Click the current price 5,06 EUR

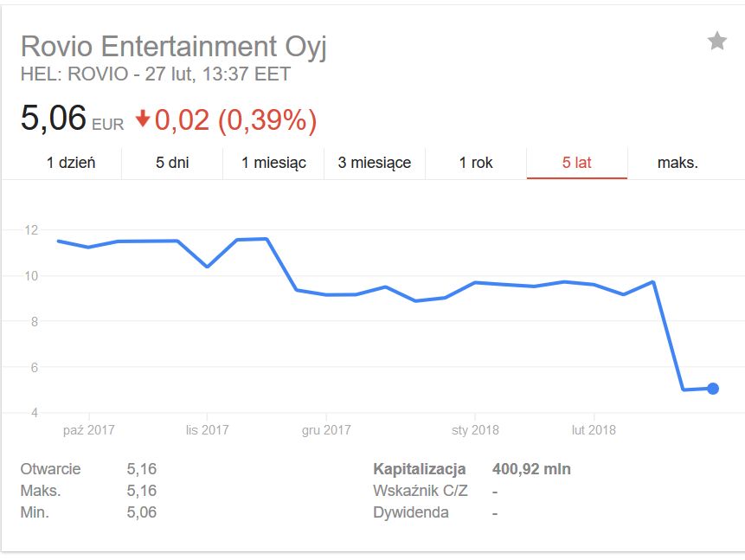[54, 119]
